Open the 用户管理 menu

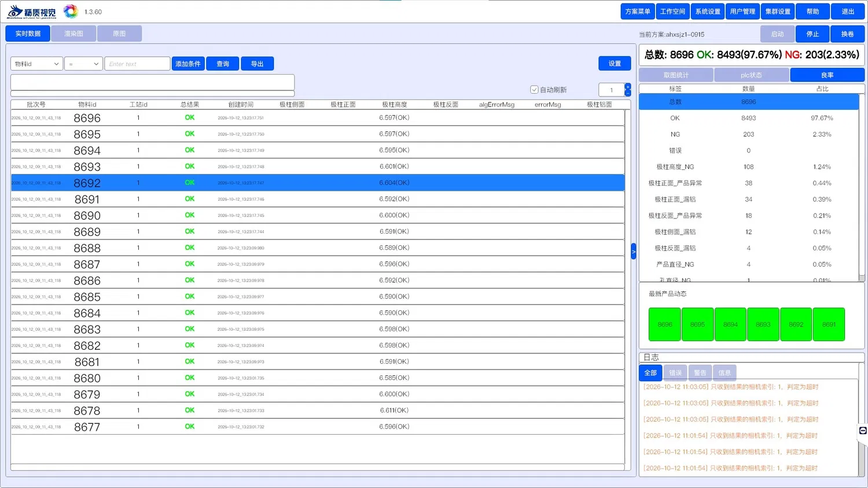click(x=742, y=12)
